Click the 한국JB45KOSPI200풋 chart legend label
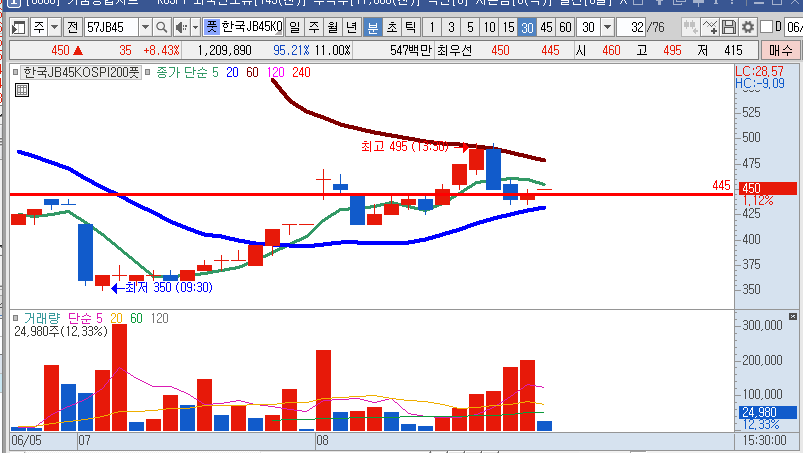Viewport: 803px width, 453px height. [x=80, y=71]
